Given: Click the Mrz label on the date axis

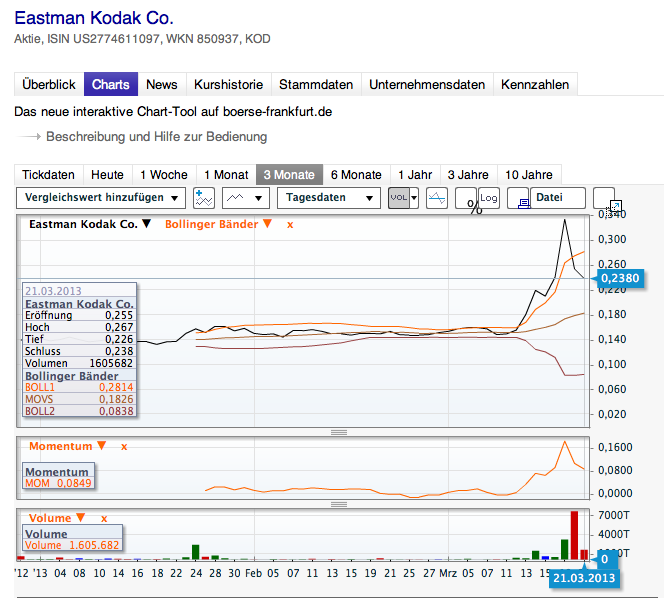Looking at the screenshot, I should click(x=448, y=573).
